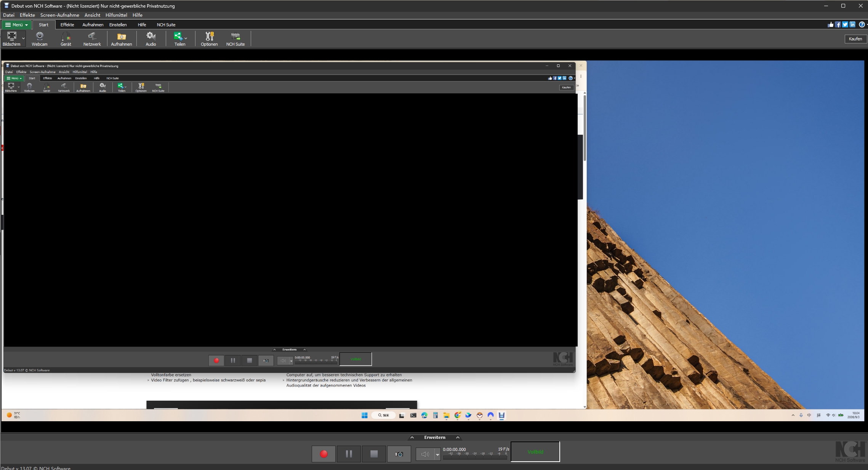Image resolution: width=868 pixels, height=470 pixels.
Task: Take a snapshot with the main camera button
Action: click(x=399, y=454)
